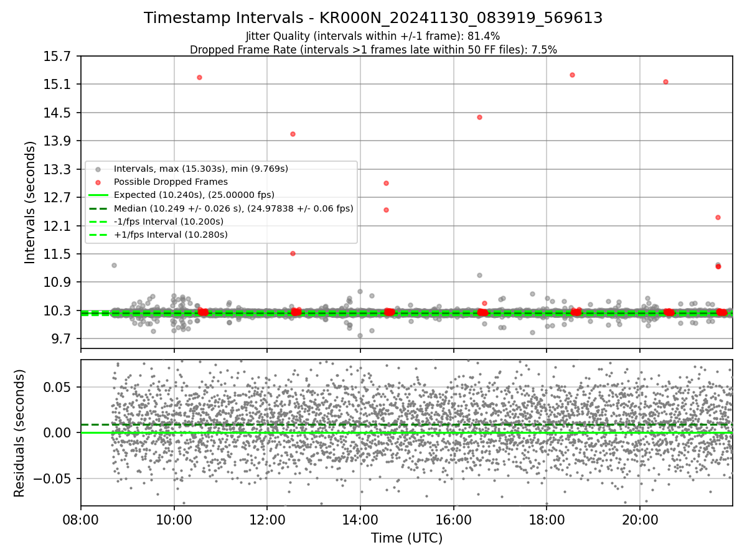The width and height of the screenshot is (747, 560).
Task: Click the red point near 14:30 at 12.4s
Action: pos(386,210)
